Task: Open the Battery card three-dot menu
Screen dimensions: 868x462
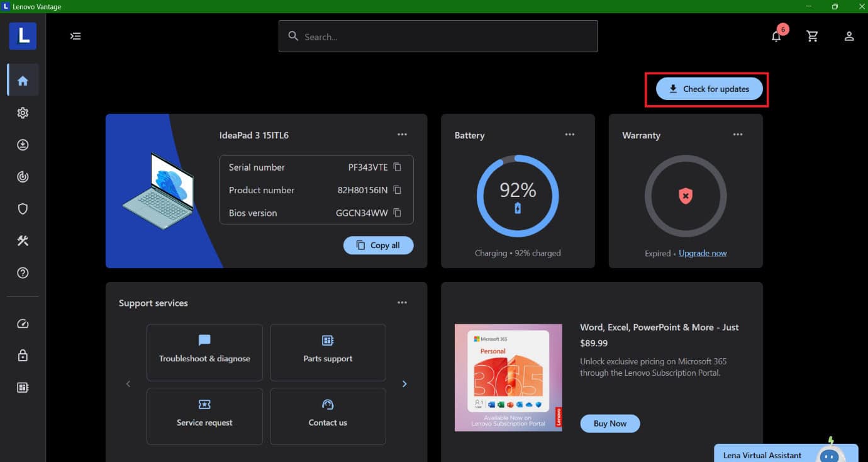Action: [569, 135]
